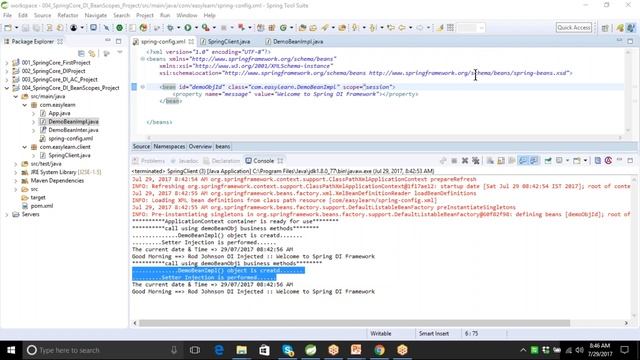Toggle Show Console When Standard Out Changes
The height and width of the screenshot is (360, 640).
[x=523, y=161]
